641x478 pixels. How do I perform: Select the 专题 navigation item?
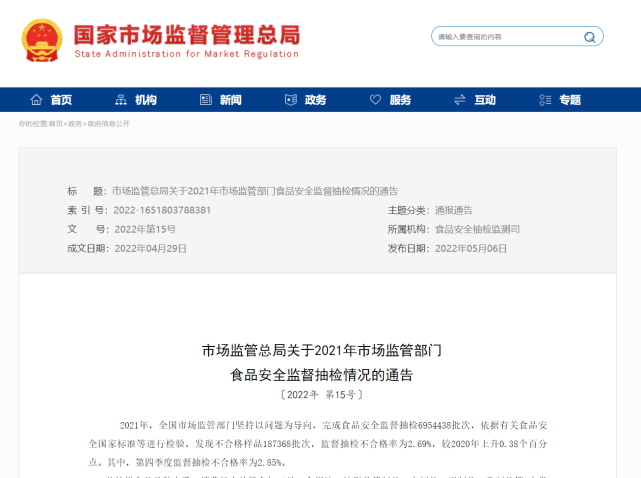tap(570, 100)
